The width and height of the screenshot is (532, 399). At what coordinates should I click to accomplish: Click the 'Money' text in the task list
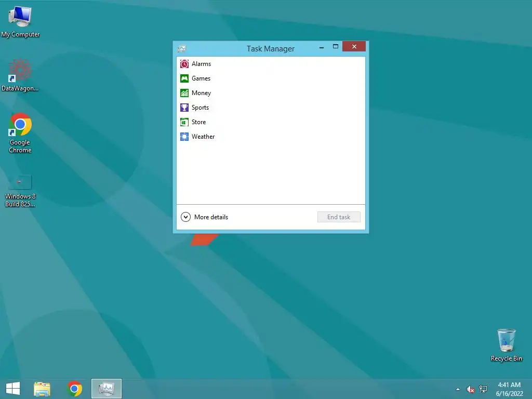(201, 93)
